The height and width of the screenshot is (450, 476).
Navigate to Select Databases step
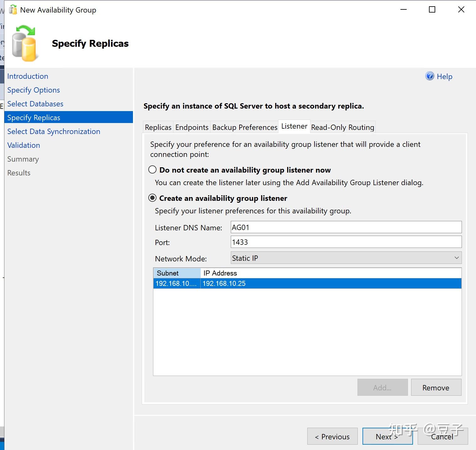tap(35, 104)
